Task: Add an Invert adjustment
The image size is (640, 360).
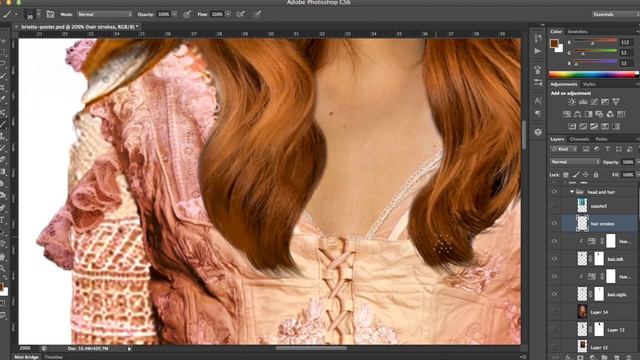Action: [572, 127]
